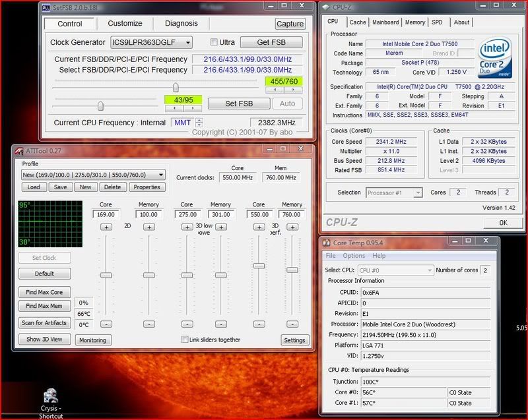The image size is (528, 420).
Task: Switch to the Diagnosis tab in SetFSB
Action: coord(181,23)
